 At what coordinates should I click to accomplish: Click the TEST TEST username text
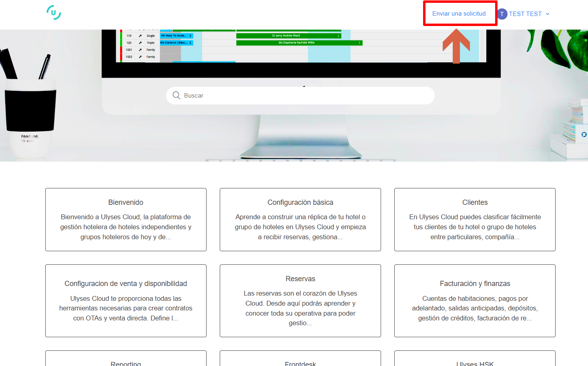[x=525, y=14]
